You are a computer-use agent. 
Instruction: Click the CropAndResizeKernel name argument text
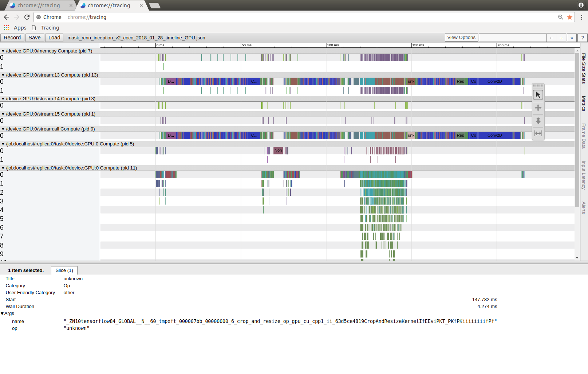pos(280,321)
